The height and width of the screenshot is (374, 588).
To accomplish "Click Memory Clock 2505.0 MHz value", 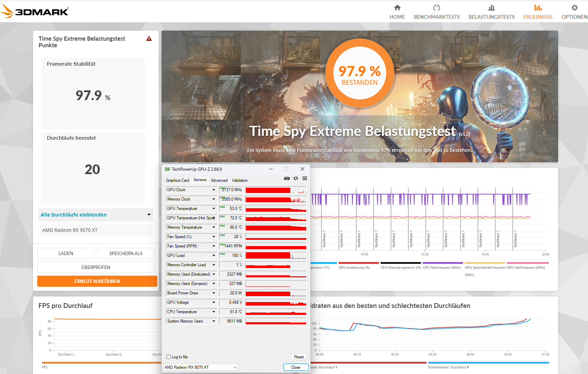I will click(231, 199).
